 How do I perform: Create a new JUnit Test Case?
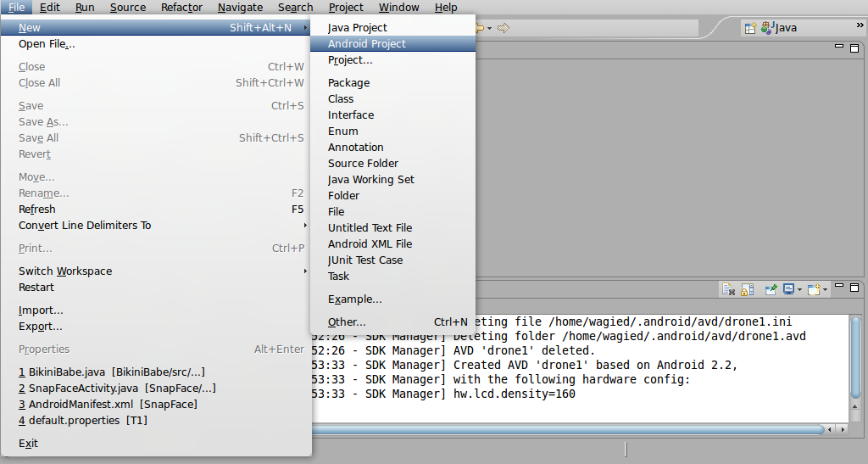[393, 260]
